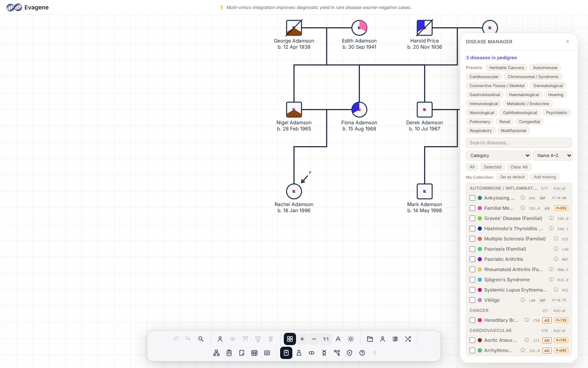Open the folder icon in the toolbar
Viewport: 588px width, 368px height.
click(370, 339)
